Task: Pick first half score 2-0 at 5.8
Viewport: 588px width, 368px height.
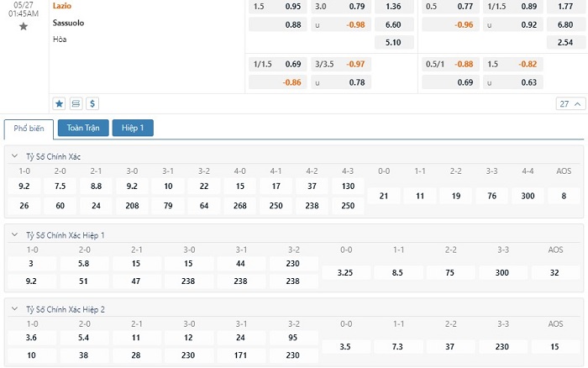Action: (x=84, y=263)
